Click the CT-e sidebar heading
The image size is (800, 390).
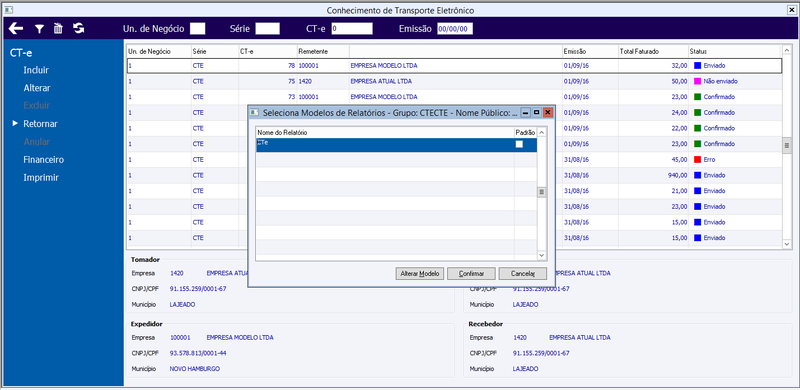21,53
